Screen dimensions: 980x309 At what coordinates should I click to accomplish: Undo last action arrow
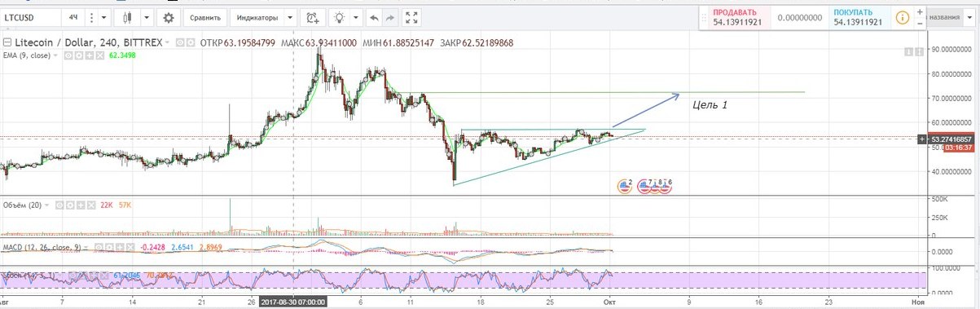coord(373,17)
